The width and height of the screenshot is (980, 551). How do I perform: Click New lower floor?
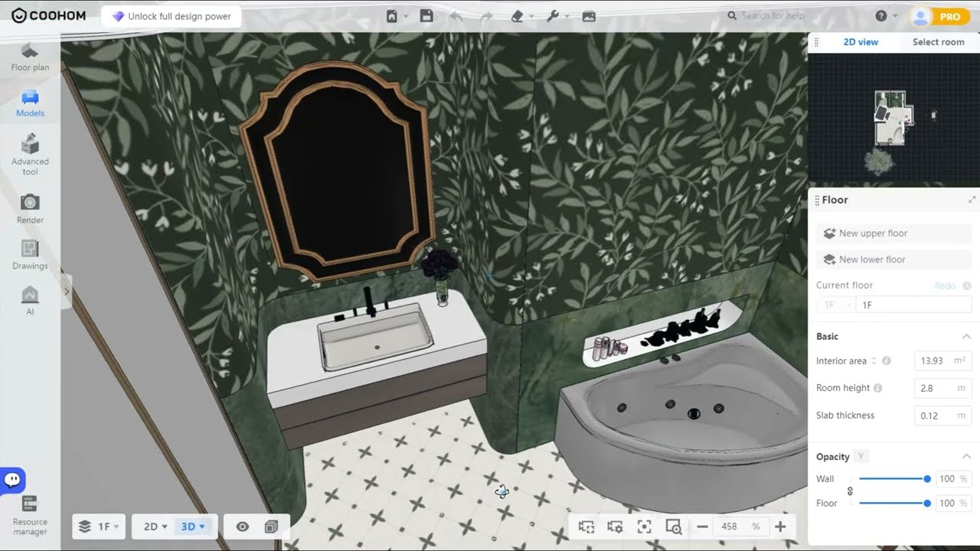(893, 259)
